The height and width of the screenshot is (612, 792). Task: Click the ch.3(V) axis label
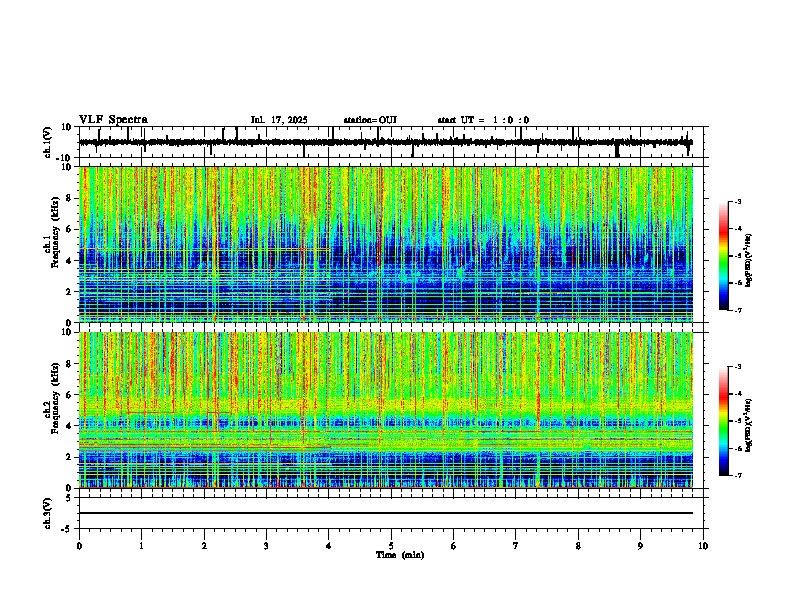click(48, 513)
